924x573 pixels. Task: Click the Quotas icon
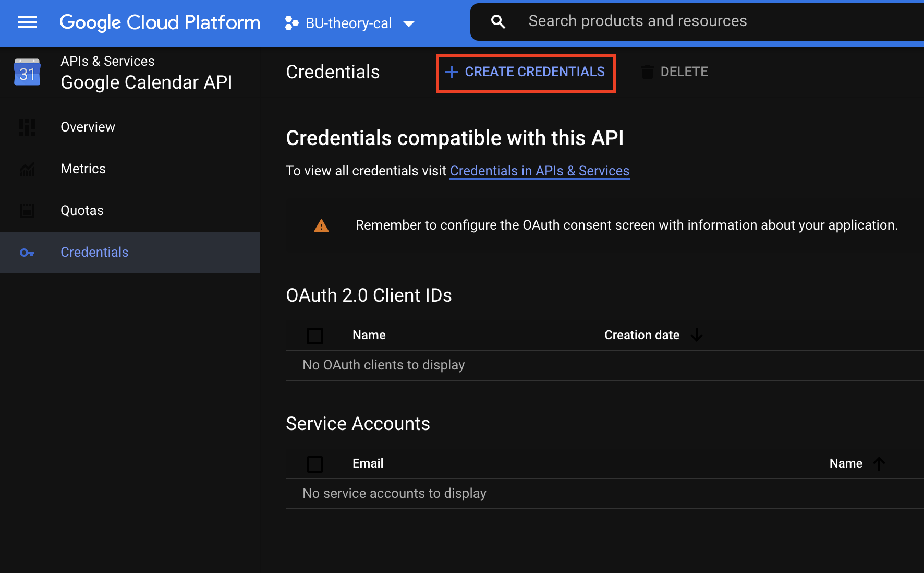[27, 210]
